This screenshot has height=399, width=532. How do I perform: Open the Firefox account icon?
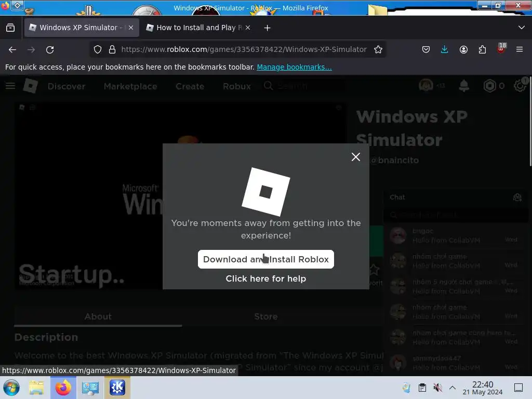tap(463, 49)
